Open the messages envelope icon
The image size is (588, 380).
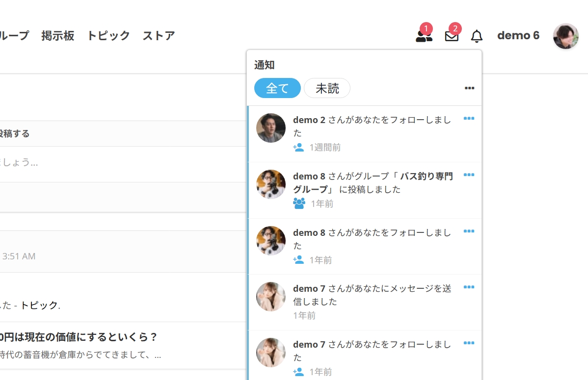452,36
